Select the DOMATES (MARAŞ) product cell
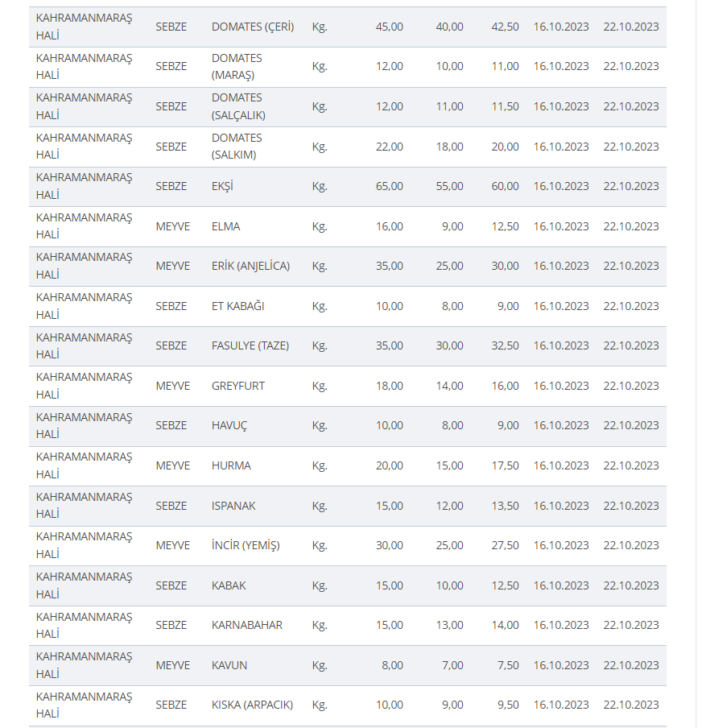The width and height of the screenshot is (702, 728). [237, 67]
